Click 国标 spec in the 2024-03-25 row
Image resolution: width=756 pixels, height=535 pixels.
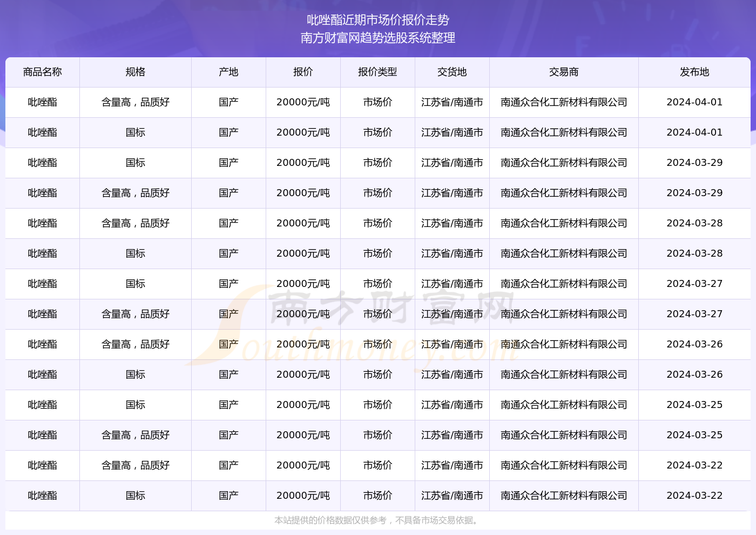tap(136, 405)
